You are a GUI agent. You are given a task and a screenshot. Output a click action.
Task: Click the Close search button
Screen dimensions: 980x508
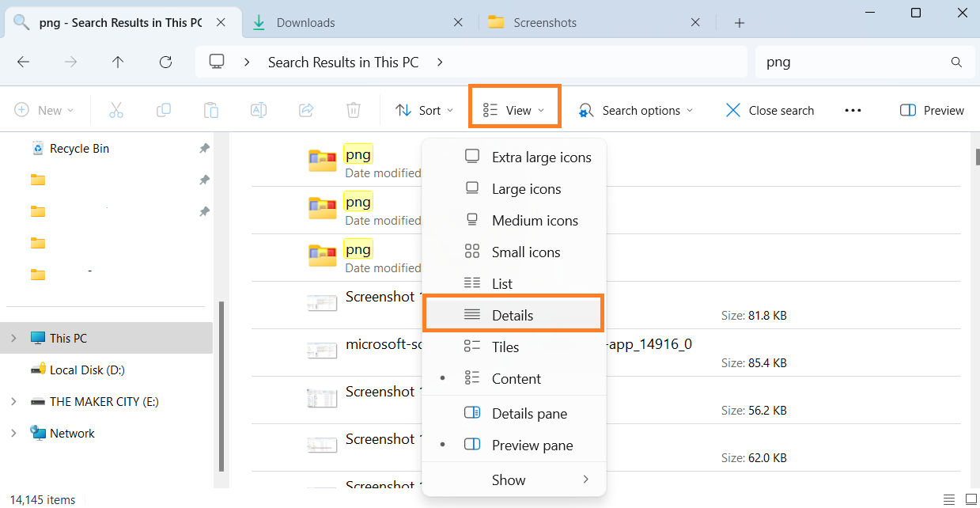tap(770, 110)
